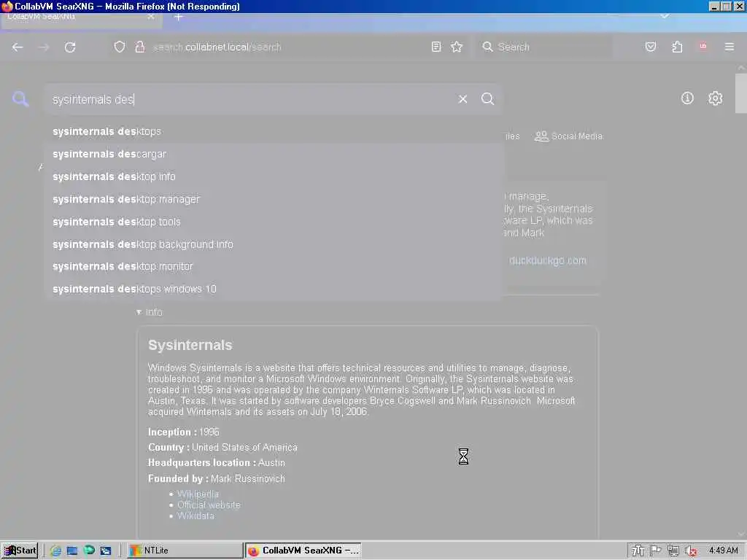Click Show Desktop quick launch icon
The width and height of the screenshot is (747, 560).
pyautogui.click(x=72, y=551)
